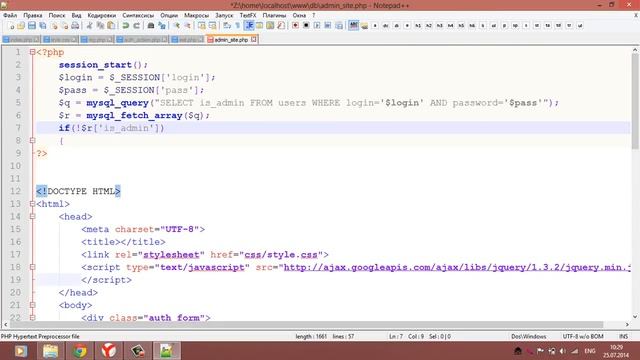Open Find with the binoculars icon
Screen dimensions: 640x360
[151, 26]
